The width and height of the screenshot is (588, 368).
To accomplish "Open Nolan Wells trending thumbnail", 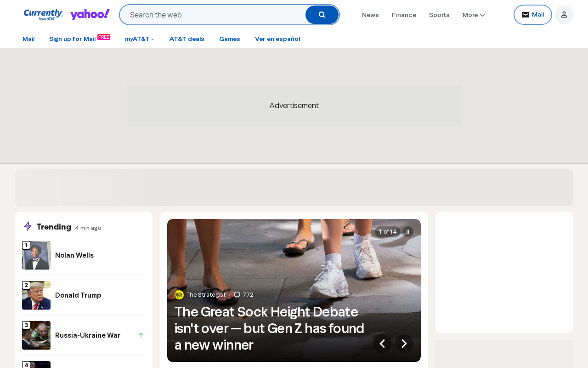I will pyautogui.click(x=36, y=255).
